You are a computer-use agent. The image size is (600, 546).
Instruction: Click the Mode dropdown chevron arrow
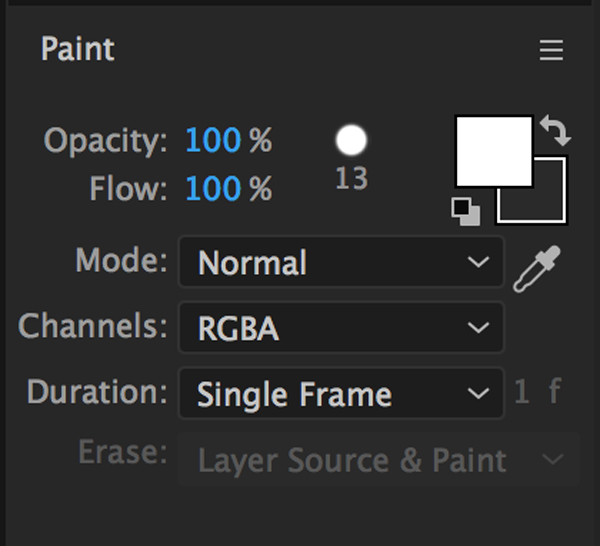478,262
